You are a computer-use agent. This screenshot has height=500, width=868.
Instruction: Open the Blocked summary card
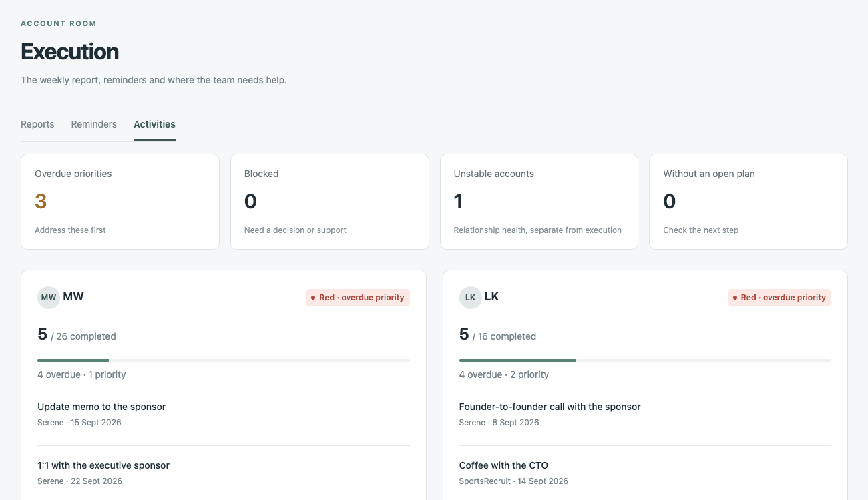[330, 202]
